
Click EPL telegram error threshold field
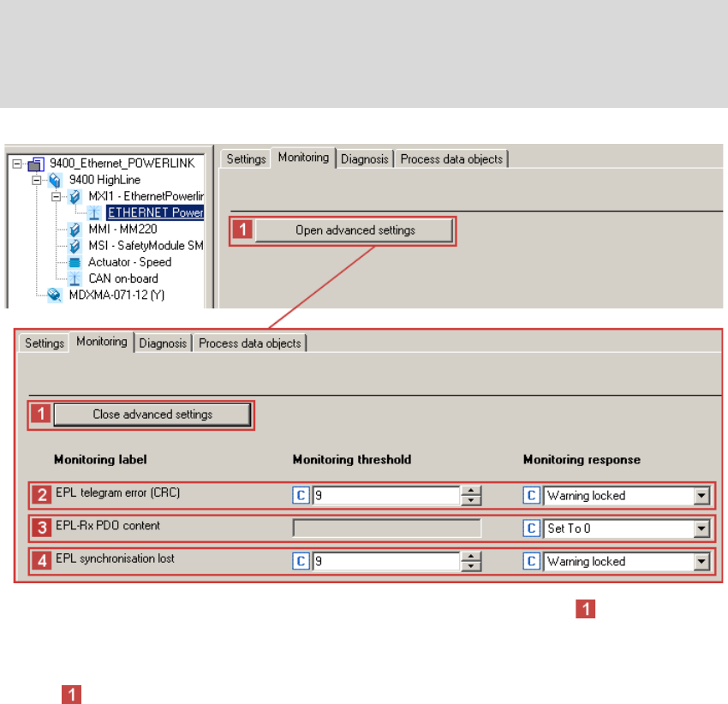click(x=385, y=496)
